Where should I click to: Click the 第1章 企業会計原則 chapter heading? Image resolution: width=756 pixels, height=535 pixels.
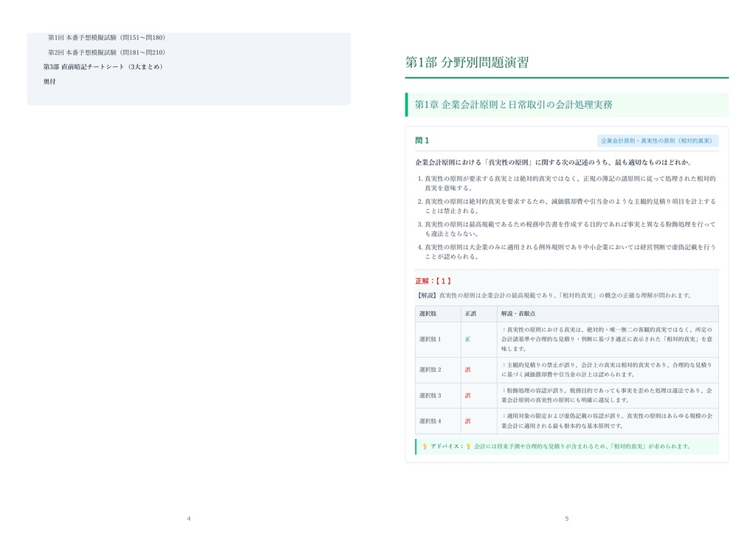[x=514, y=105]
